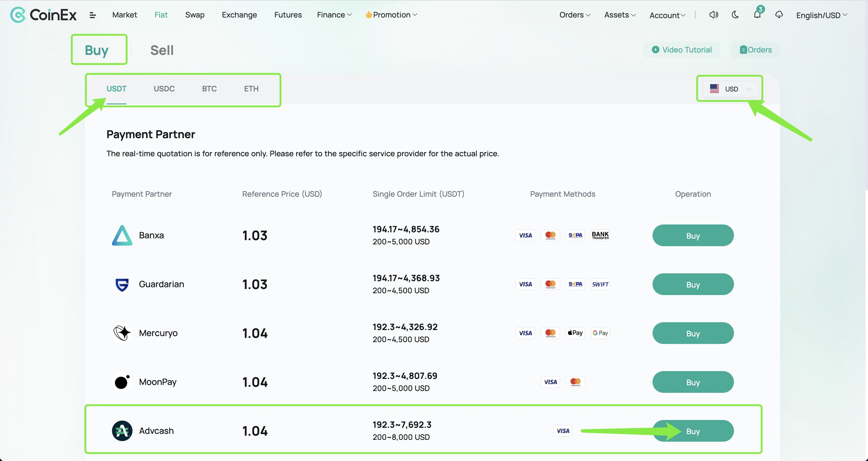Click the Visa icon in Banxa row
Screen dimensions: 868x461
[x=525, y=235]
